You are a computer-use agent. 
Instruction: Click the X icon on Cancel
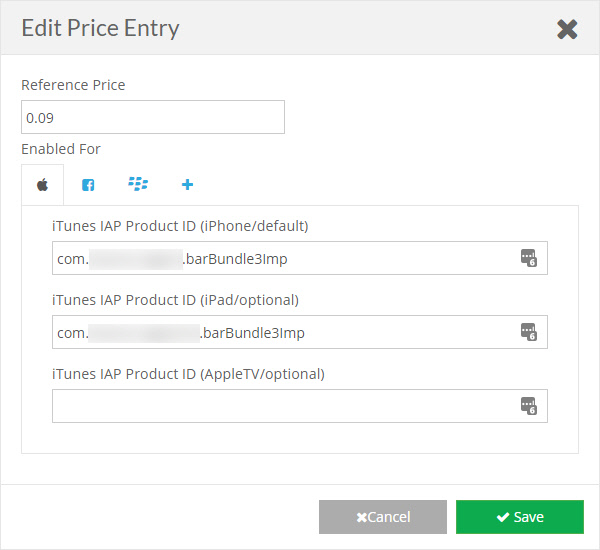coord(361,517)
